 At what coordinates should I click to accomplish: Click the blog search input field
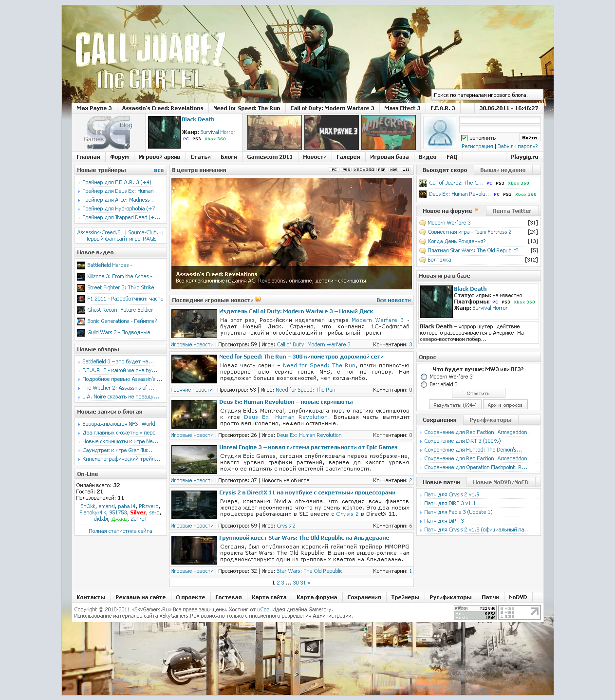[487, 95]
